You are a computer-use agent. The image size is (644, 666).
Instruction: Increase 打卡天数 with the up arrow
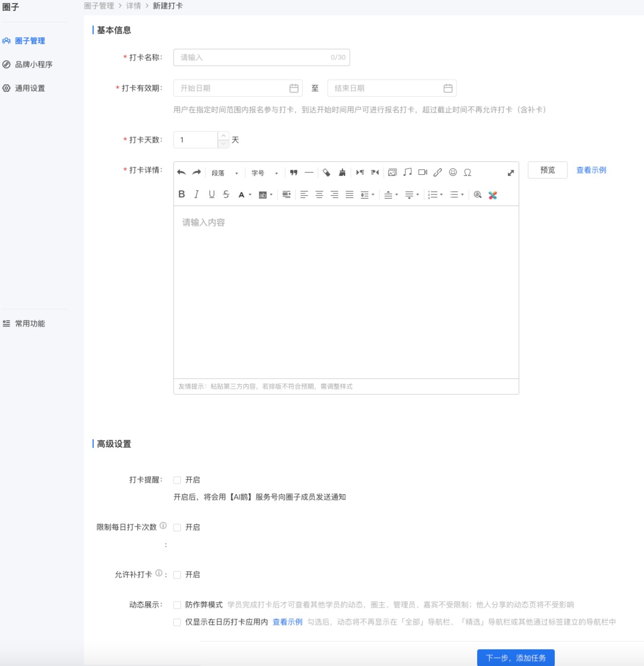pos(224,136)
